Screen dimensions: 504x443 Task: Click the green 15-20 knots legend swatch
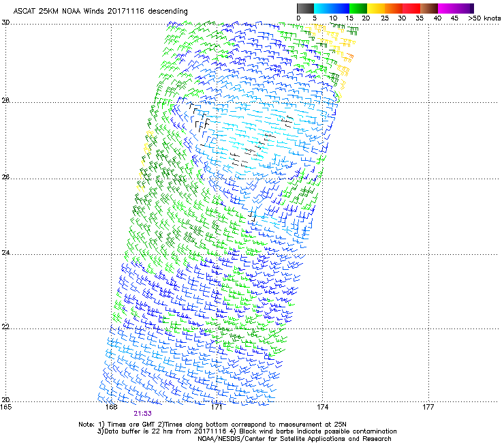pyautogui.click(x=358, y=8)
